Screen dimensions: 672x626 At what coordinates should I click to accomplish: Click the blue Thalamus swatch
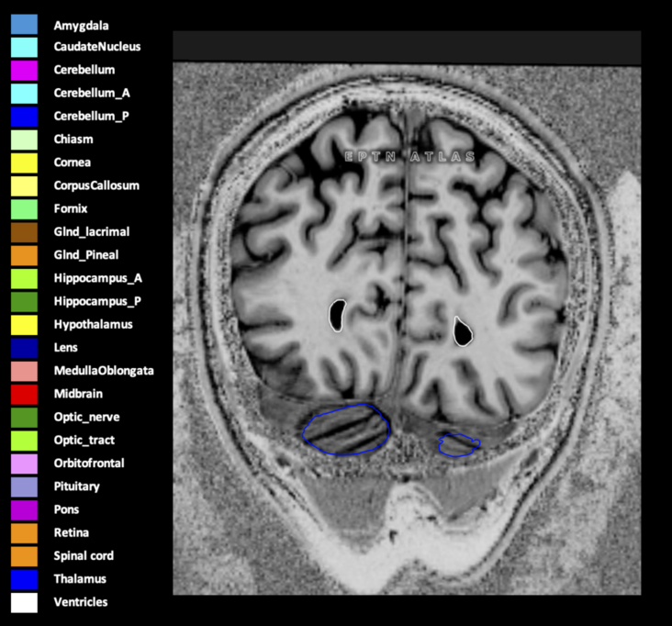point(24,579)
